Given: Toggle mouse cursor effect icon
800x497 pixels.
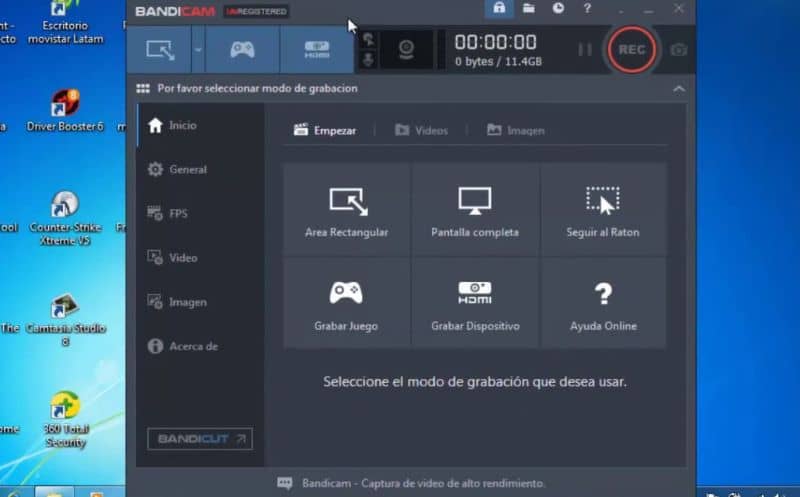Looking at the screenshot, I should pyautogui.click(x=368, y=39).
